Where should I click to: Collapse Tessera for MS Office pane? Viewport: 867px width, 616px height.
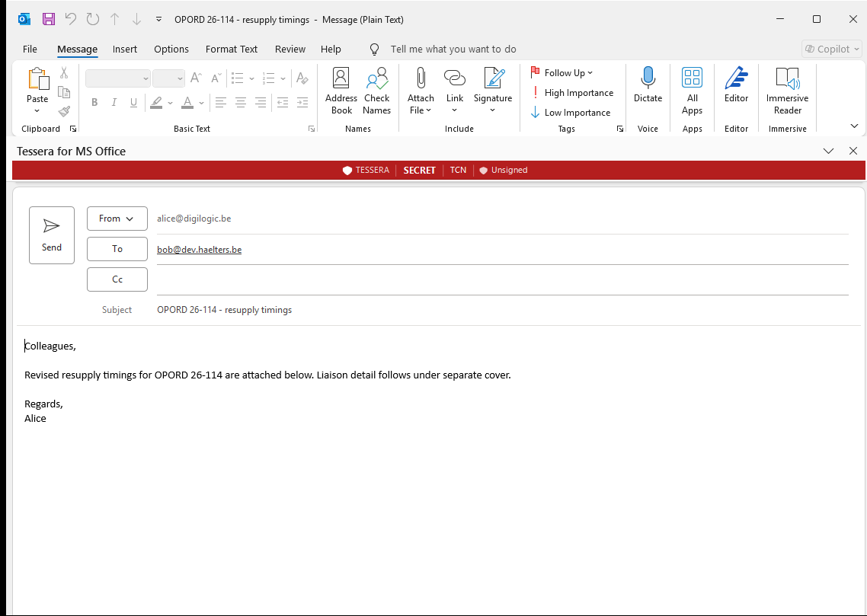click(828, 151)
